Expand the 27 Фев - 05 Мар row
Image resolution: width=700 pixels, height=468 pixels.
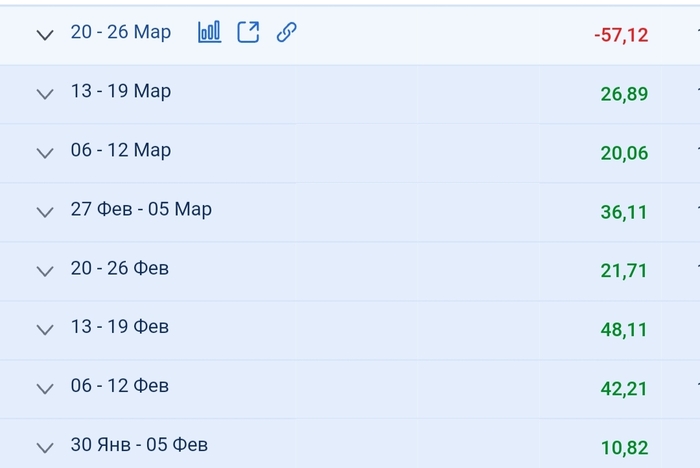click(44, 212)
